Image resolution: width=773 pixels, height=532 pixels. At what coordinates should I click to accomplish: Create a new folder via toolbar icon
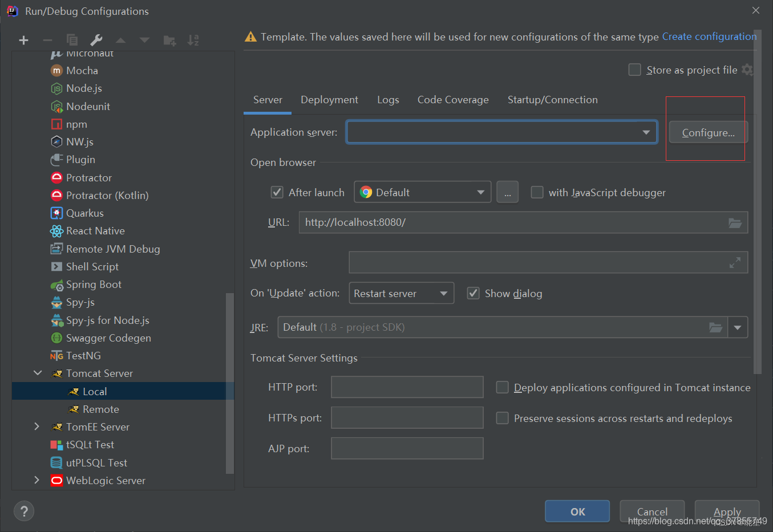pyautogui.click(x=169, y=40)
